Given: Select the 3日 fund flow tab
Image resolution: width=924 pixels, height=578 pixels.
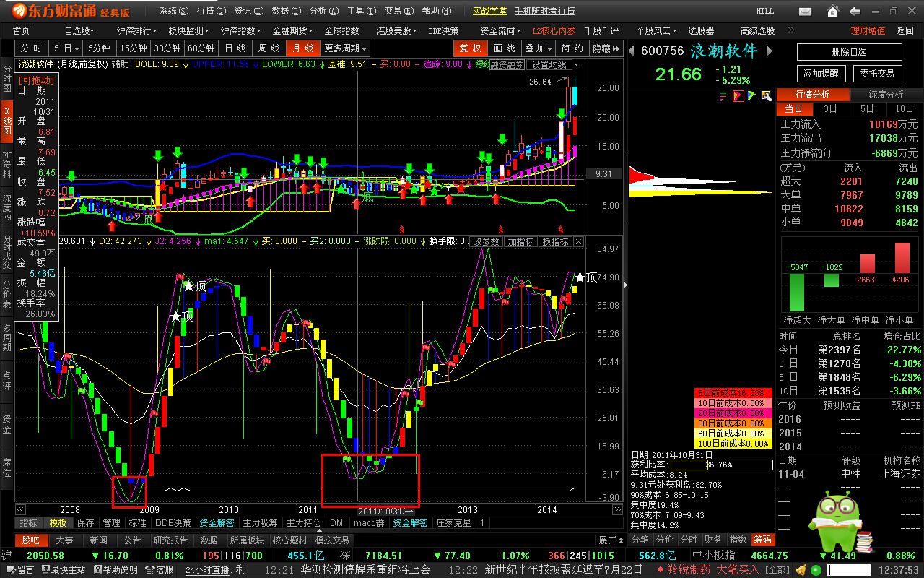Looking at the screenshot, I should [x=831, y=108].
